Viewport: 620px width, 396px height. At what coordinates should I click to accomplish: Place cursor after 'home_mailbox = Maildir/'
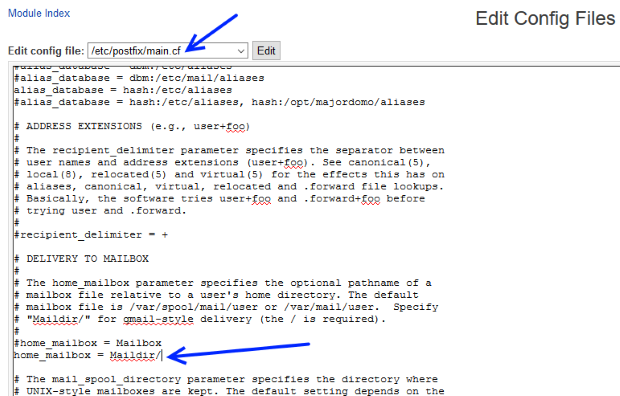click(x=162, y=355)
